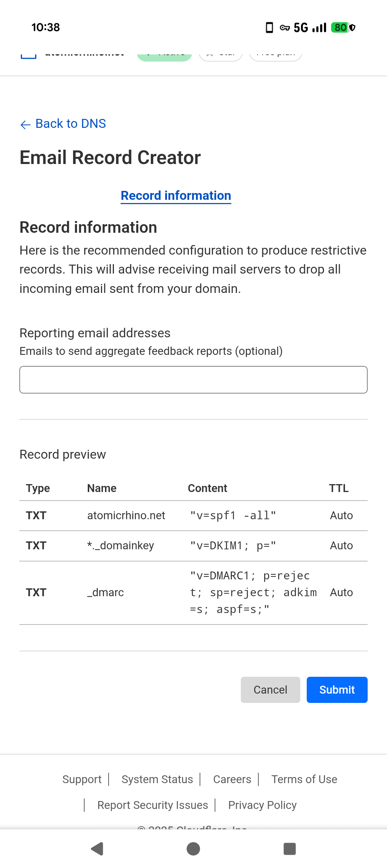387x868 pixels.
Task: Cancel the email record creation
Action: coord(270,690)
